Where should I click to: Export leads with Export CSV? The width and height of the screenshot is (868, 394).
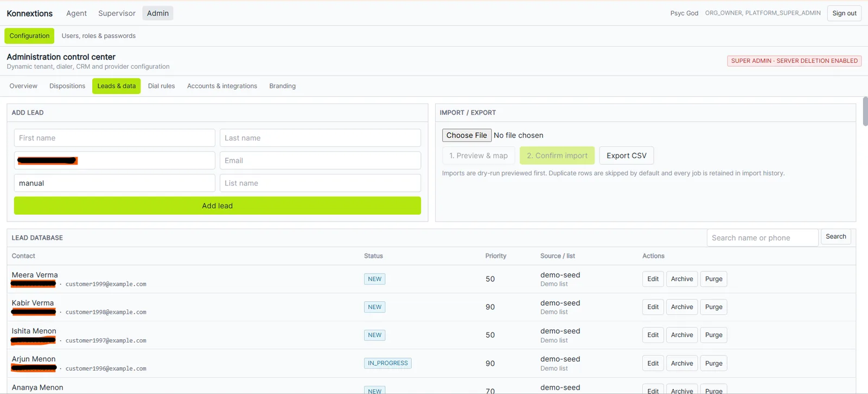pyautogui.click(x=627, y=156)
